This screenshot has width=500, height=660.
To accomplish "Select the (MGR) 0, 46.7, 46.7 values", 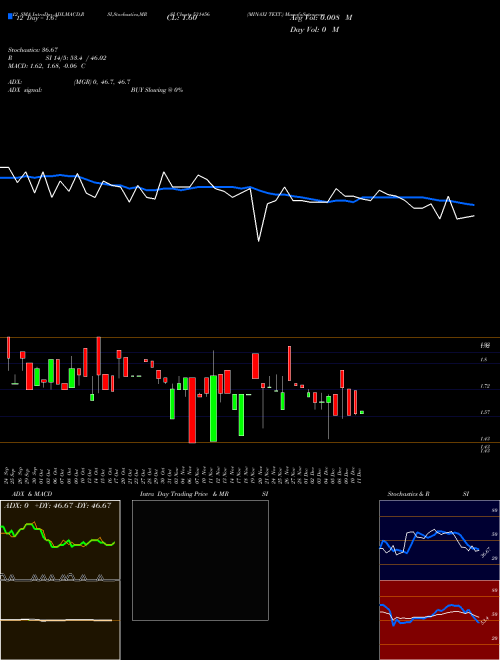I will click(x=102, y=82).
